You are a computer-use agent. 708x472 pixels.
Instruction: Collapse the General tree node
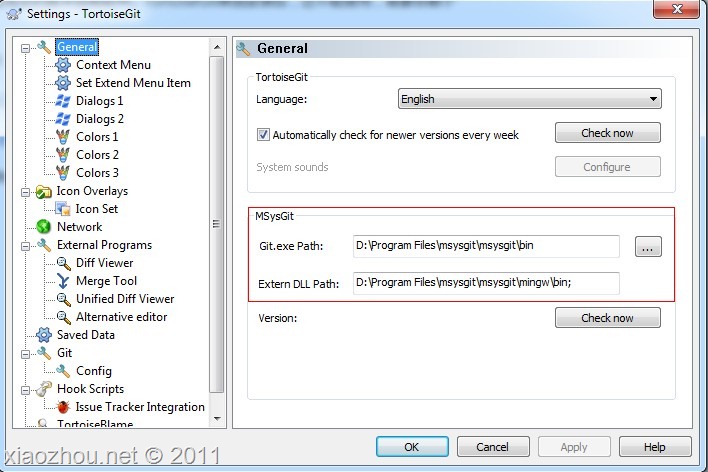(x=26, y=48)
